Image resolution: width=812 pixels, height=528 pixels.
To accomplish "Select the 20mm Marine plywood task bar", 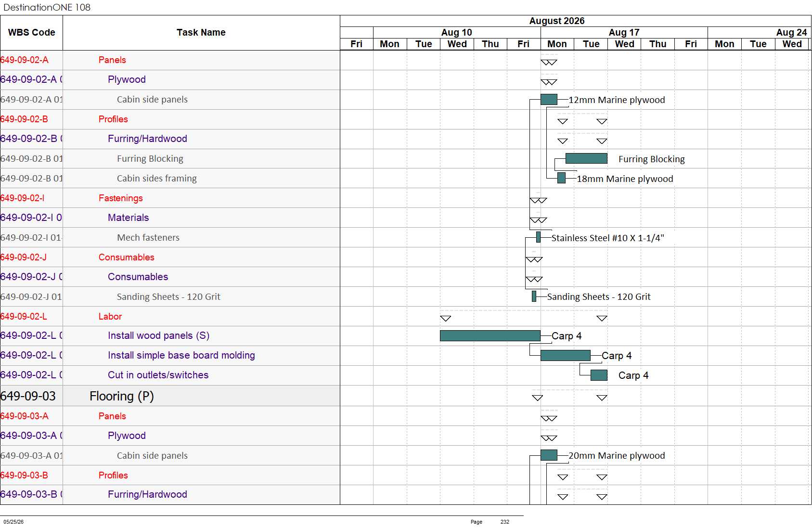I will click(549, 455).
